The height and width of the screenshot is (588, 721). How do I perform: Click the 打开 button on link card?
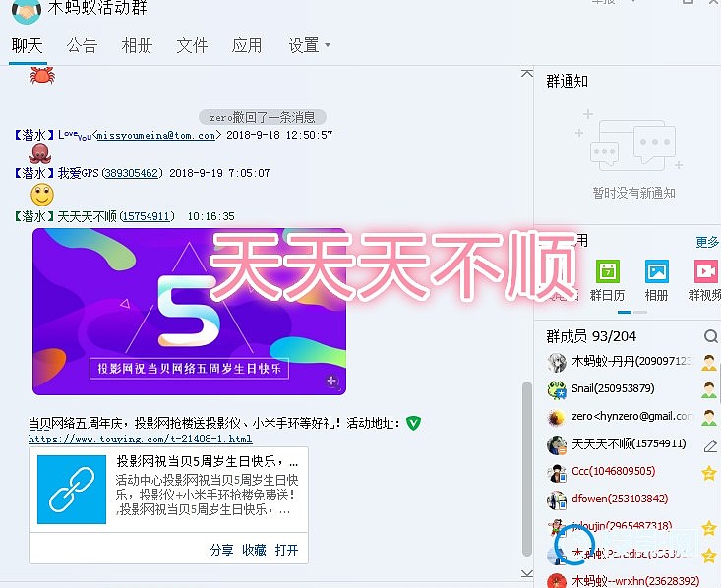(286, 550)
